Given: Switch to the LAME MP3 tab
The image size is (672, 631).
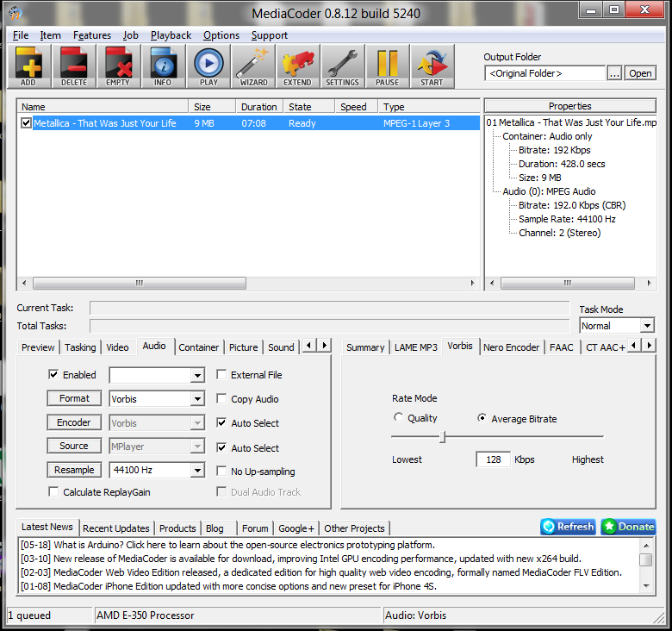Looking at the screenshot, I should point(416,347).
